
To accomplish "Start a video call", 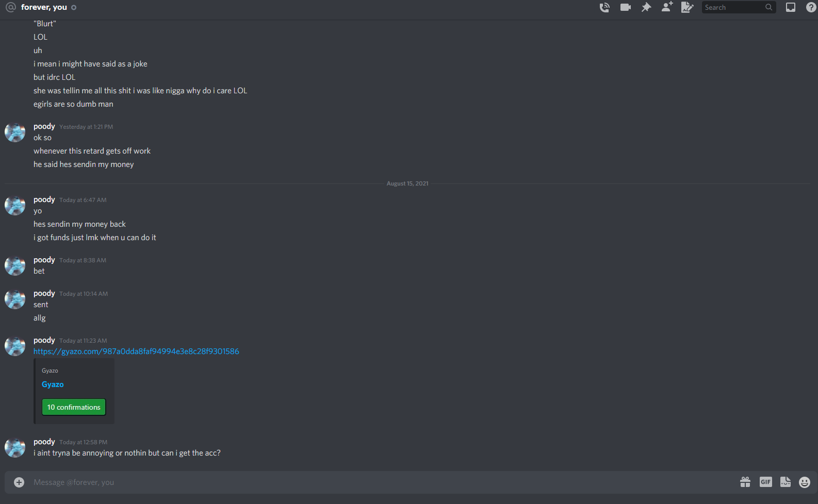I will (626, 7).
